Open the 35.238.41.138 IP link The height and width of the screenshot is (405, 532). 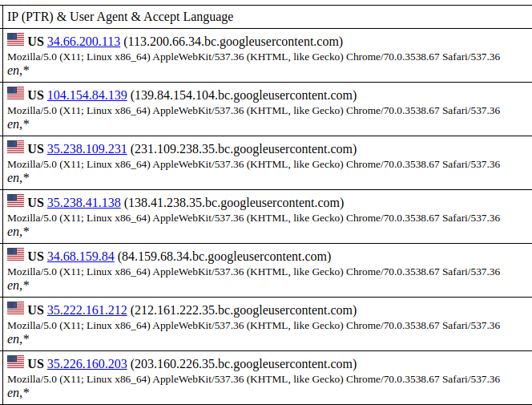point(84,203)
